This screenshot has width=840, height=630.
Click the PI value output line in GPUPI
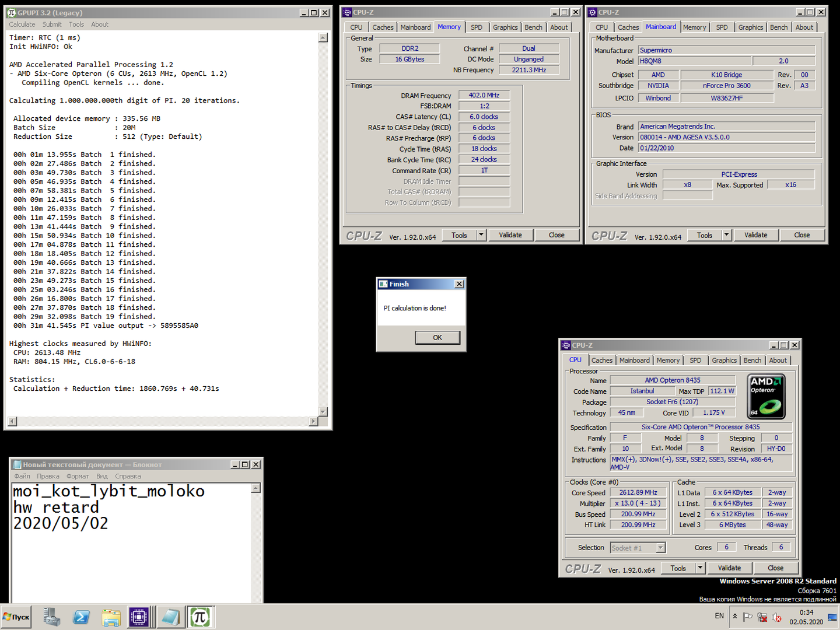click(x=106, y=326)
